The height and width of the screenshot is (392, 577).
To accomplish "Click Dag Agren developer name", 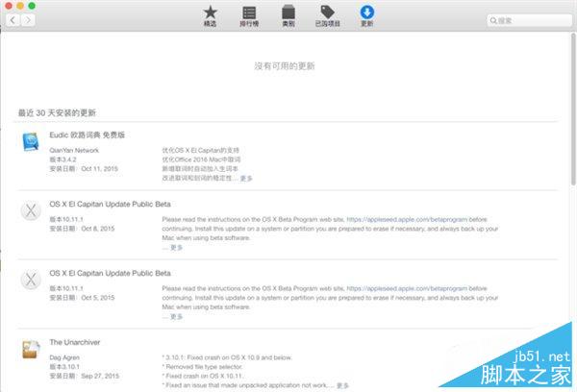I will [x=64, y=357].
